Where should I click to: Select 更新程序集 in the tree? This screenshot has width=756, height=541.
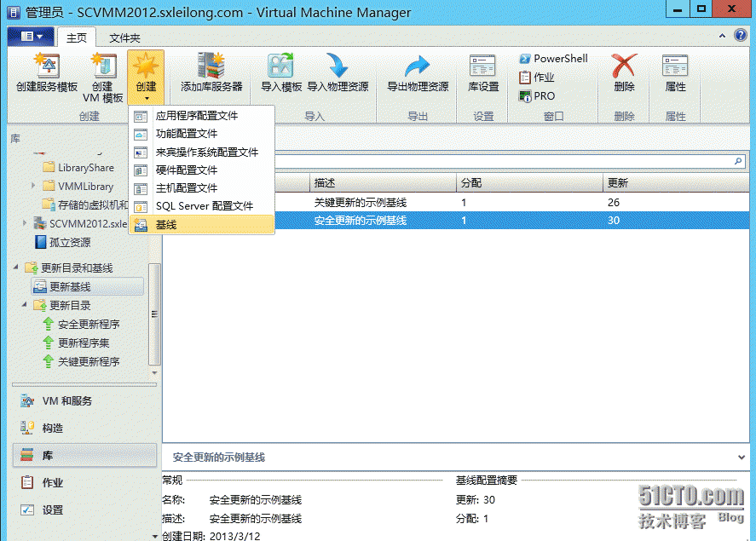pyautogui.click(x=76, y=343)
